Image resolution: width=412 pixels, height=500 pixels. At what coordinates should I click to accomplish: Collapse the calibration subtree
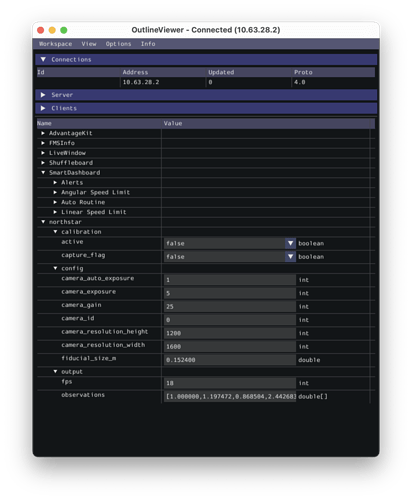coord(55,232)
